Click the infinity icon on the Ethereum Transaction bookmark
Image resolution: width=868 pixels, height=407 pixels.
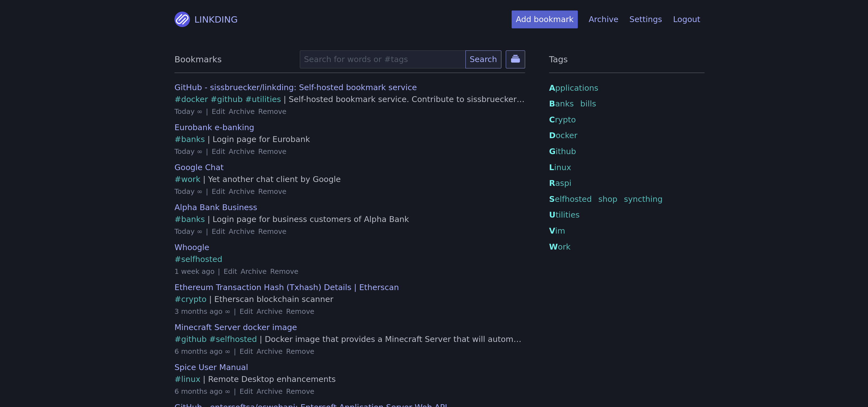pyautogui.click(x=228, y=311)
